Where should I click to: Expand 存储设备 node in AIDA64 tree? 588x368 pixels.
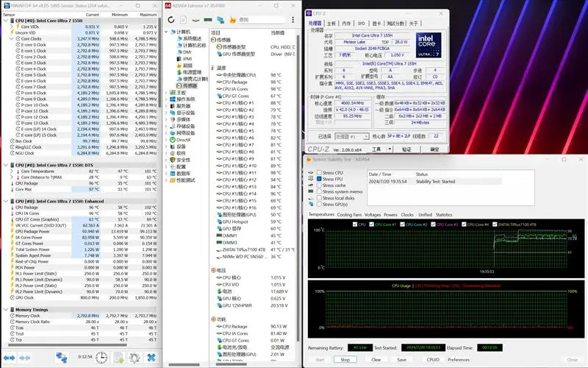tap(166, 126)
